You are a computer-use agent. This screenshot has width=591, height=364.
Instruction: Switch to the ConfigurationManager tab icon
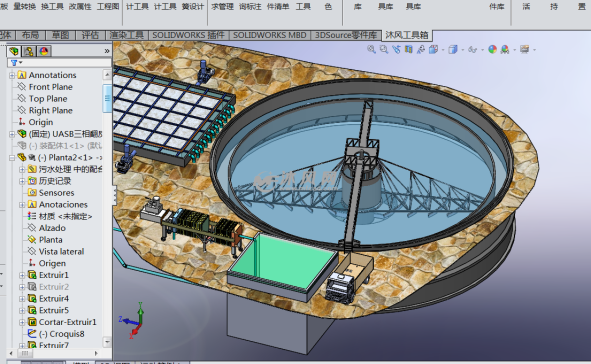click(x=29, y=51)
